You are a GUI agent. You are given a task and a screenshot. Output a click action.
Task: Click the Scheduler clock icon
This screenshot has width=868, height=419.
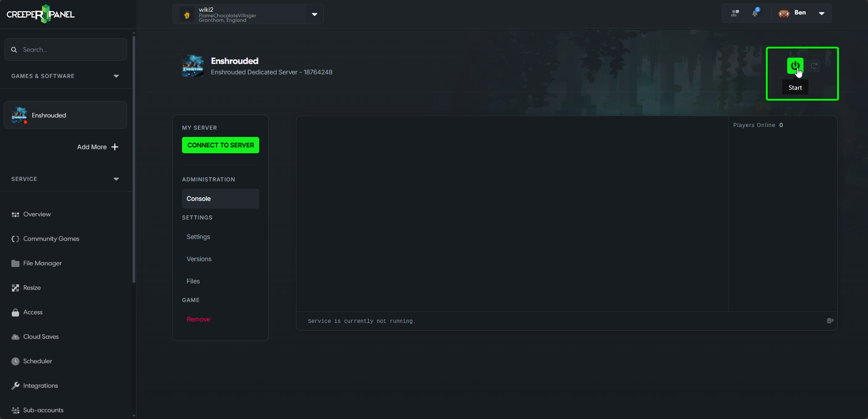[15, 361]
